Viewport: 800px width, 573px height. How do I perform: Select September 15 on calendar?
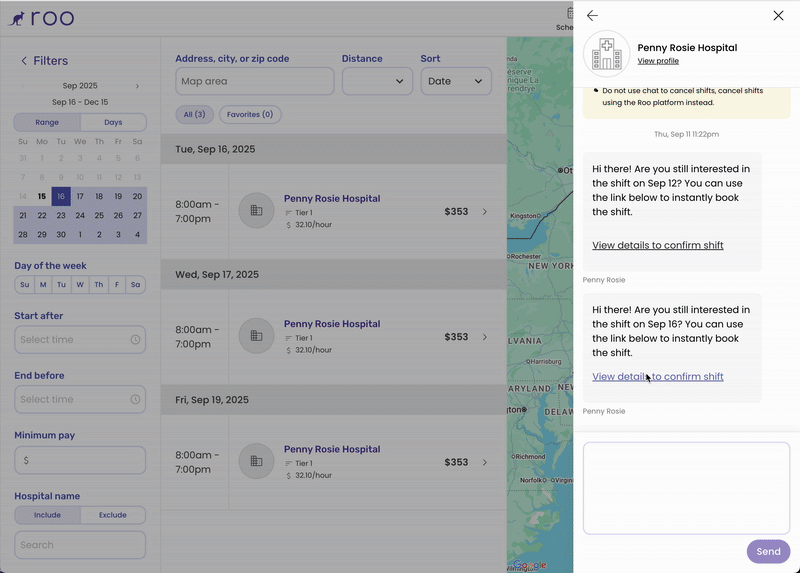pos(42,196)
